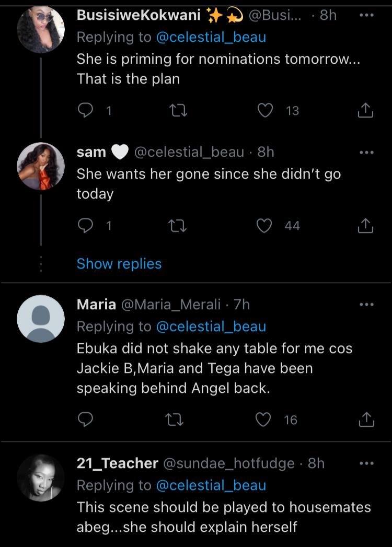Open more options on Maria's tweet
Screen dimensions: 392x547
(x=366, y=304)
